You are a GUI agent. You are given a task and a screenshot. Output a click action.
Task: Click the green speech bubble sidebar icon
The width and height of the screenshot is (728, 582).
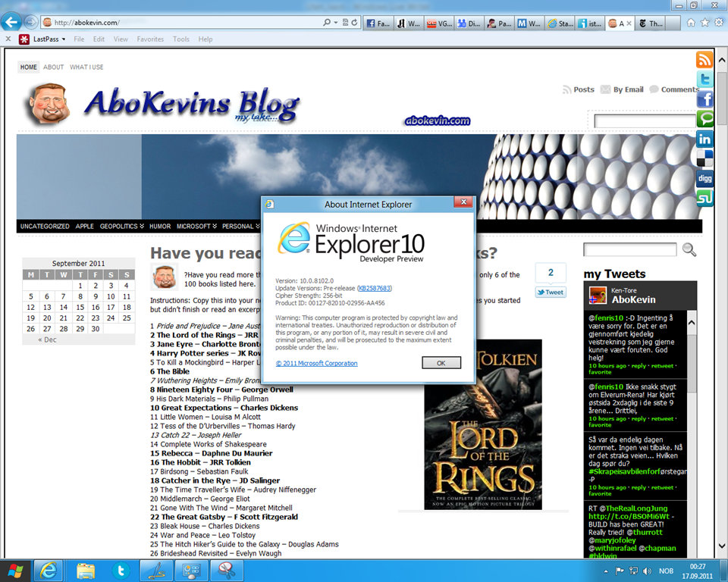pyautogui.click(x=704, y=119)
